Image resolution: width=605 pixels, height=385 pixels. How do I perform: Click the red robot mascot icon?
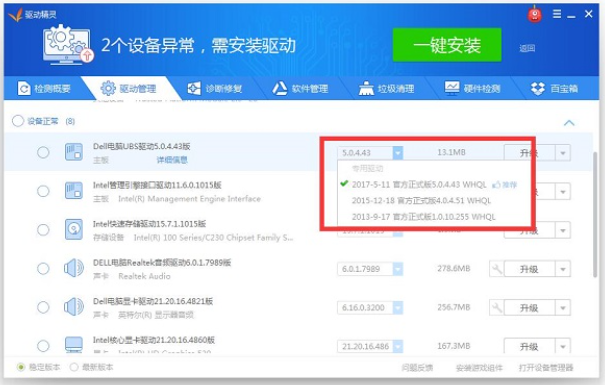pos(534,14)
